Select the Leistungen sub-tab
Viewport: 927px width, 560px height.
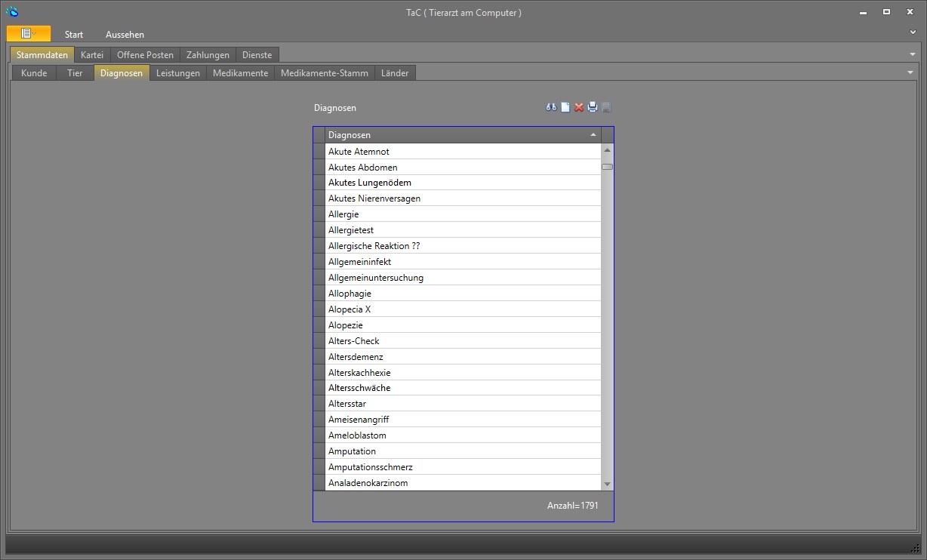click(x=178, y=73)
